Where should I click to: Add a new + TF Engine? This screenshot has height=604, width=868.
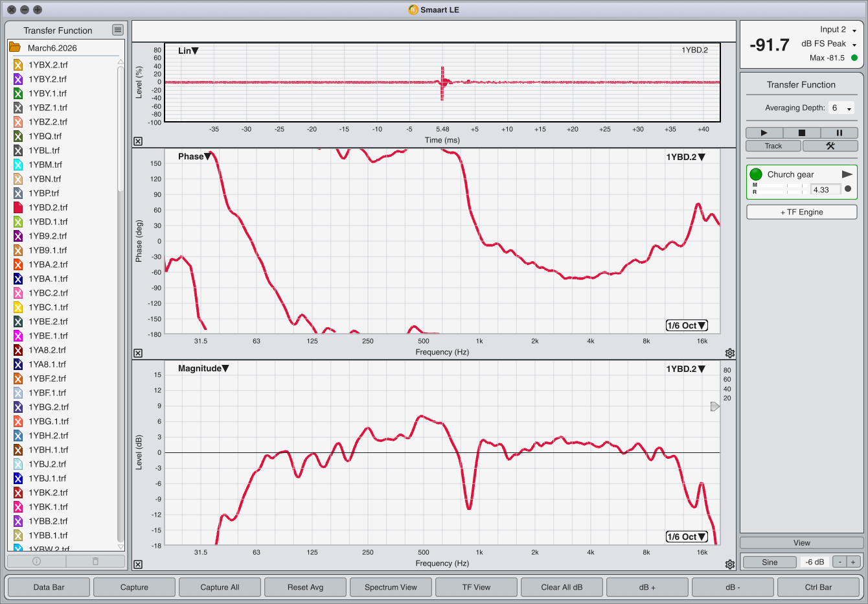point(801,212)
